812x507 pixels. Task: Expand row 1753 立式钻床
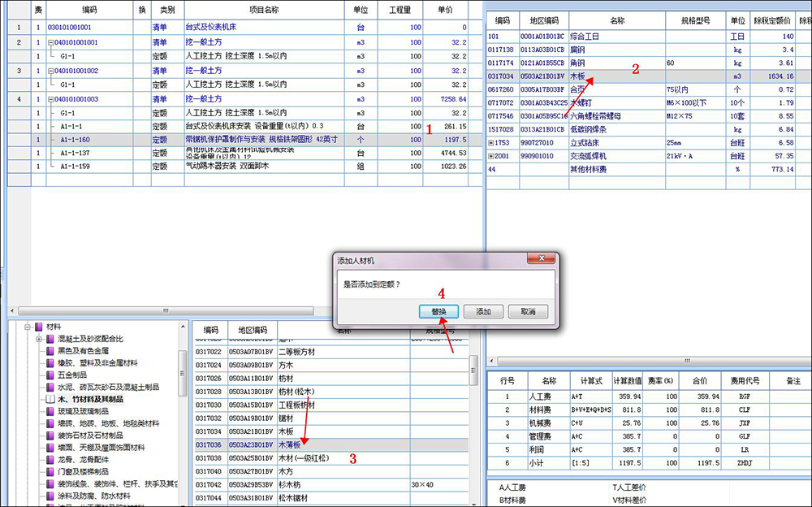[491, 142]
